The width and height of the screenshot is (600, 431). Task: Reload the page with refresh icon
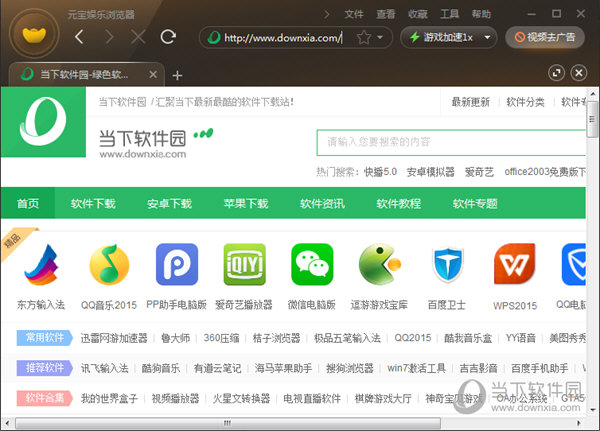coord(168,37)
